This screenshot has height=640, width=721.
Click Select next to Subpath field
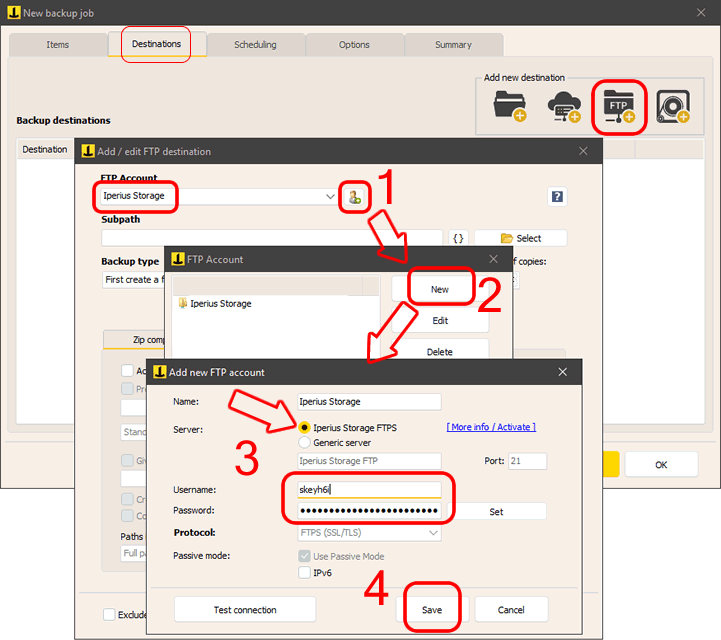pos(521,238)
